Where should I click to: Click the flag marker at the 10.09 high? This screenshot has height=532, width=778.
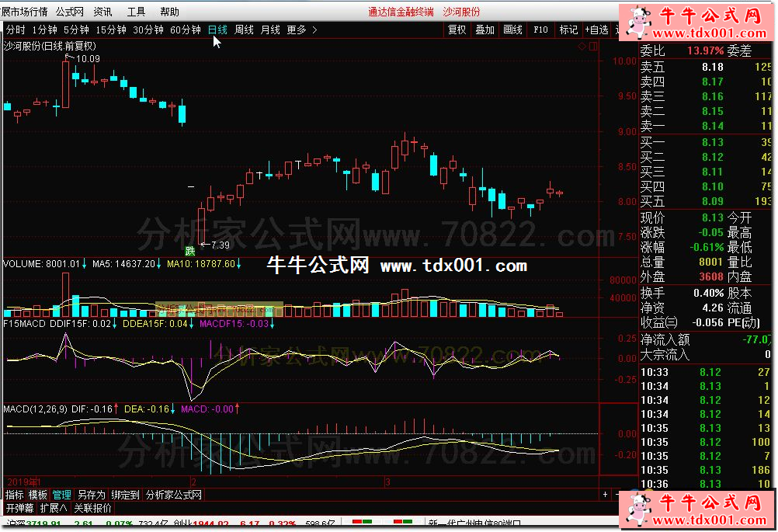click(x=68, y=58)
